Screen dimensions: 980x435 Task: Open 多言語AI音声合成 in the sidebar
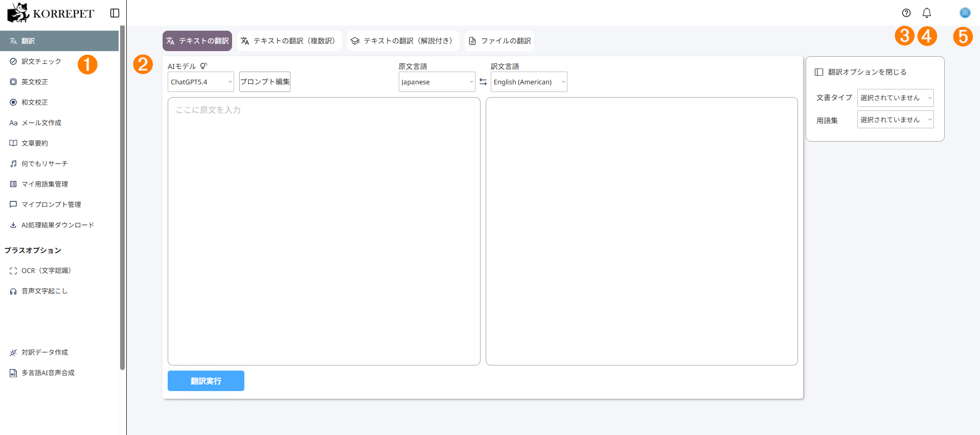pos(59,373)
